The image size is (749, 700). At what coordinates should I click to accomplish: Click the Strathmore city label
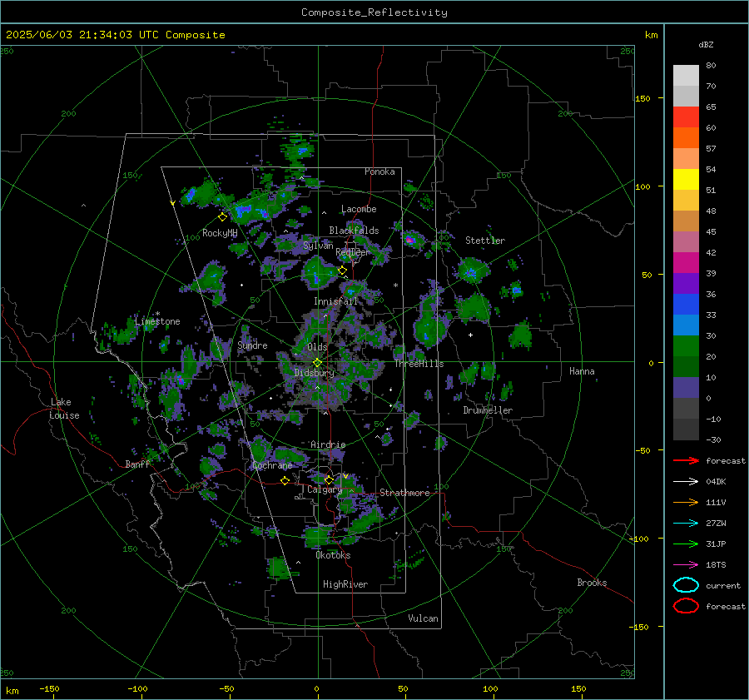(x=404, y=493)
